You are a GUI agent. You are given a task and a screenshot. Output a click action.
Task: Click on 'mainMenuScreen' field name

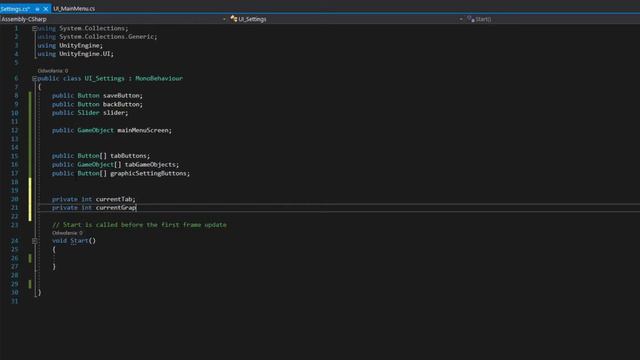pos(144,130)
